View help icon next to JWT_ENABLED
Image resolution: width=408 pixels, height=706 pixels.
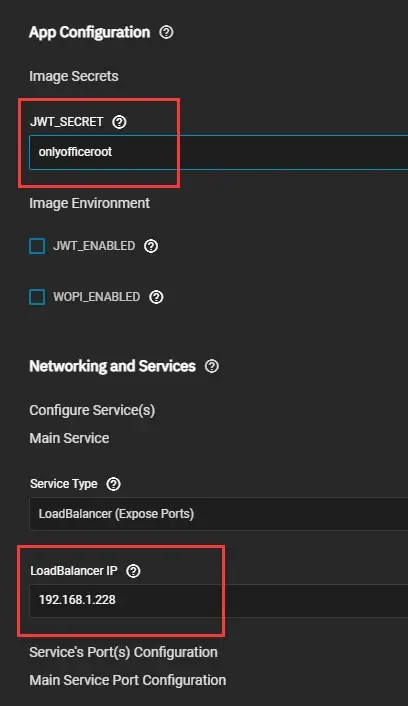point(151,246)
